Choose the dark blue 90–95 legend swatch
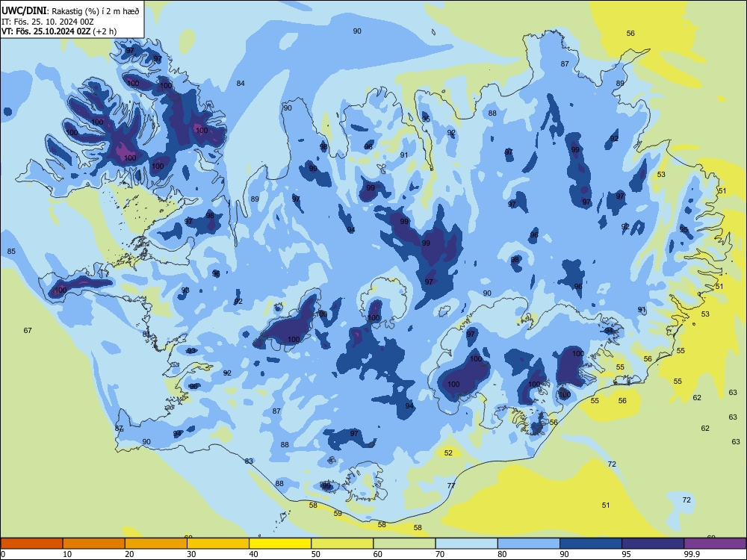This screenshot has width=747, height=560. pyautogui.click(x=591, y=544)
